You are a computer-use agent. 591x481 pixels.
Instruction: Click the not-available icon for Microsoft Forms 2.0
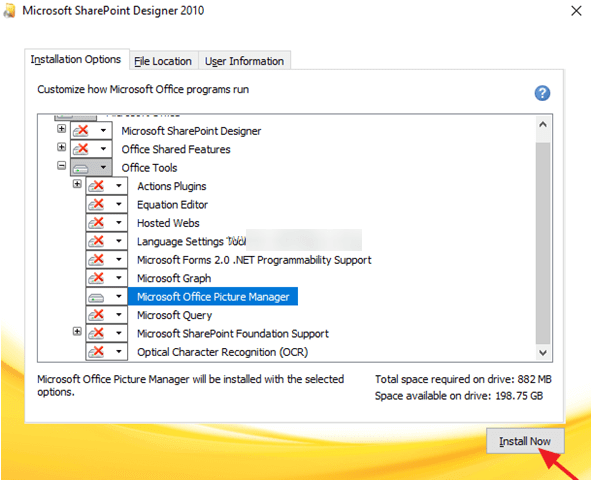click(96, 259)
